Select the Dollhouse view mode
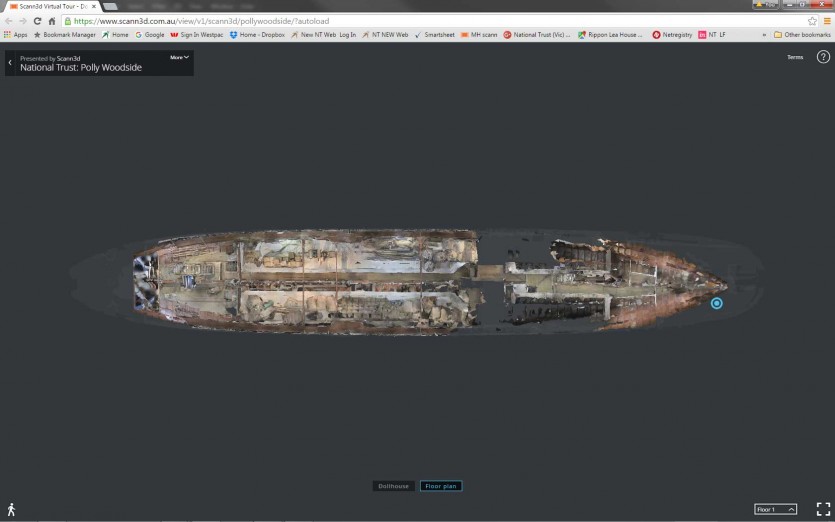 [394, 486]
